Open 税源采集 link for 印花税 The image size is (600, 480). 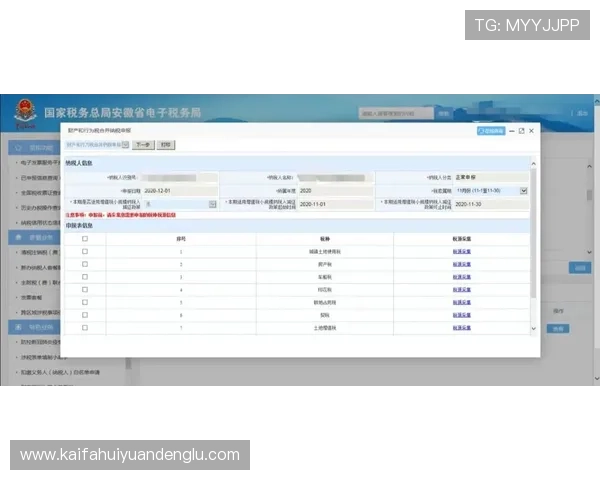coord(461,290)
